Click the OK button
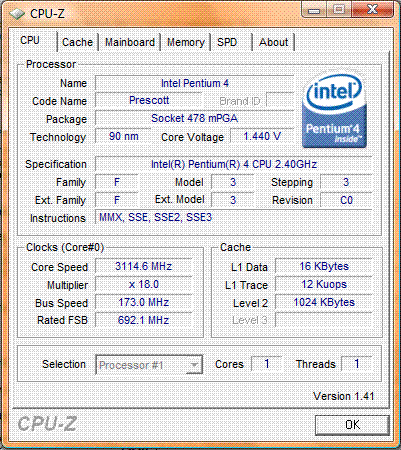This screenshot has width=401, height=450. (x=352, y=425)
